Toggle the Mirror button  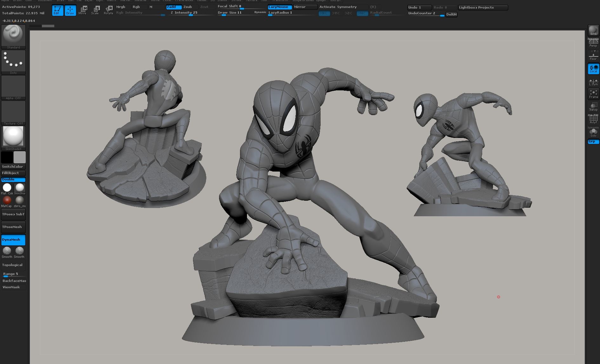tap(305, 7)
